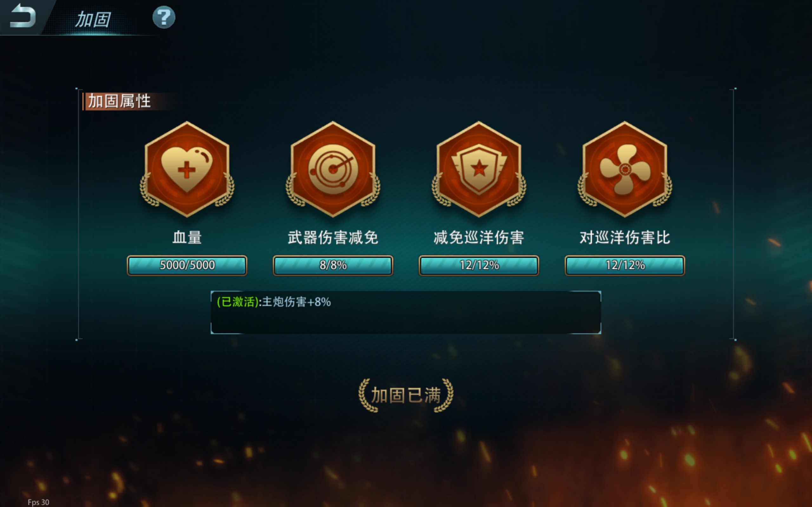The height and width of the screenshot is (507, 812).
Task: Click the 12/12% bar under 对巡洋伤害比
Action: [625, 266]
